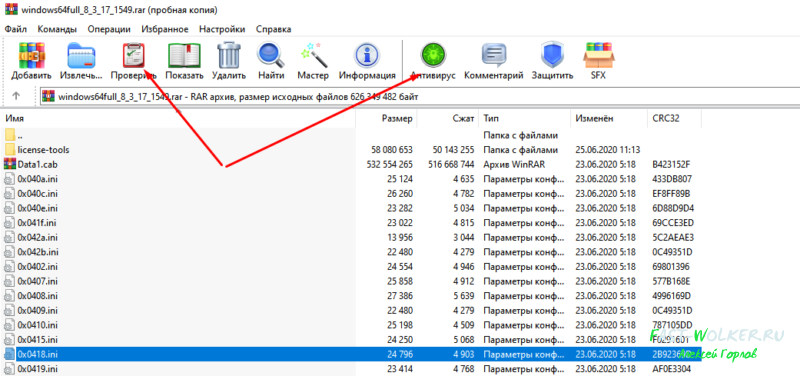The width and height of the screenshot is (800, 376).
Task: Open the Файл menu
Action: click(x=16, y=29)
